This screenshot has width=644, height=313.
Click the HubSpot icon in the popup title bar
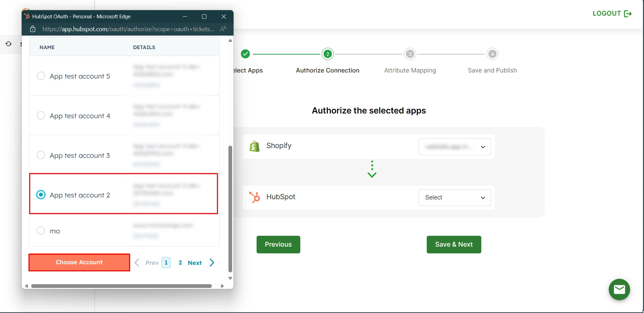(26, 16)
